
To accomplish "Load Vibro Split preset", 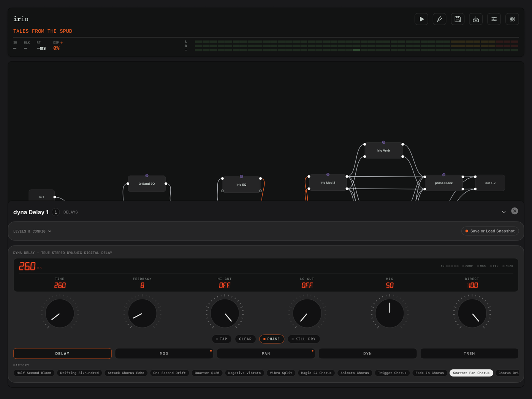I will pyautogui.click(x=281, y=373).
